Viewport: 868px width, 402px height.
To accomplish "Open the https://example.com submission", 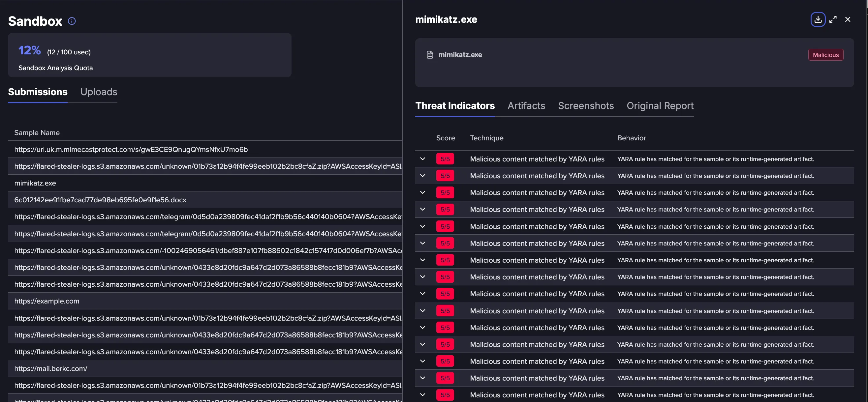I will click(x=205, y=301).
